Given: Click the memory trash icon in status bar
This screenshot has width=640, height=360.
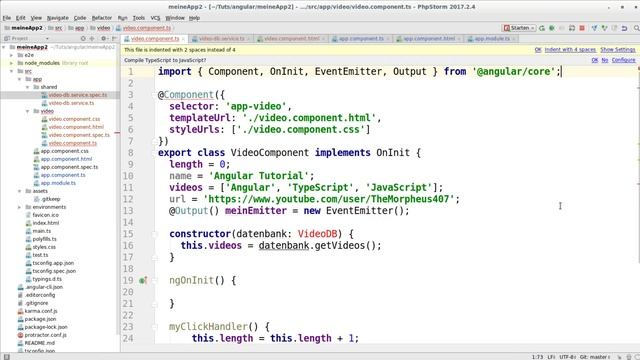Looking at the screenshot, I should [628, 357].
